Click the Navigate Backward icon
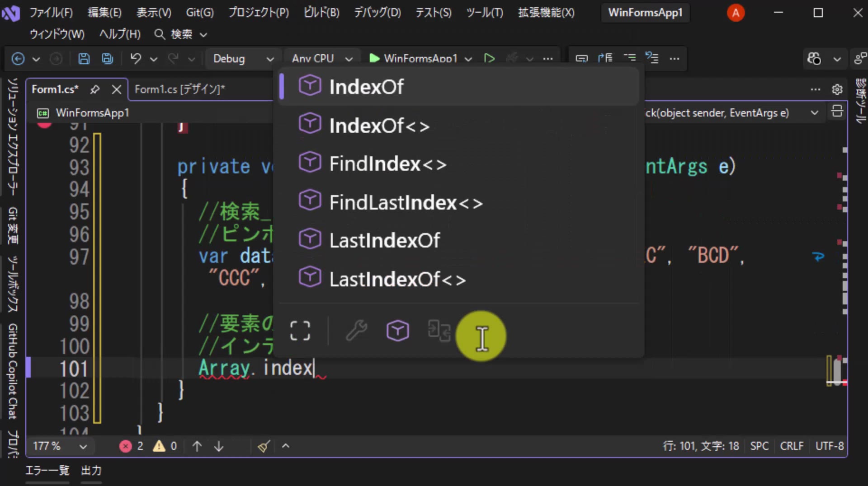 pyautogui.click(x=18, y=59)
